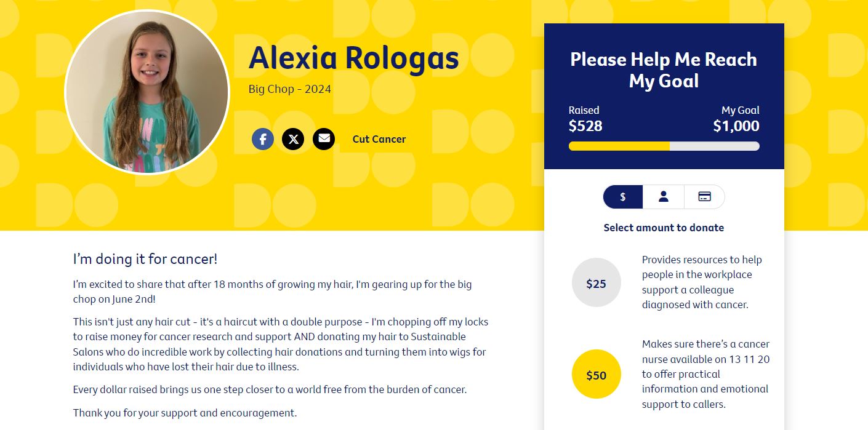
Task: Share via the email envelope icon
Action: (324, 139)
